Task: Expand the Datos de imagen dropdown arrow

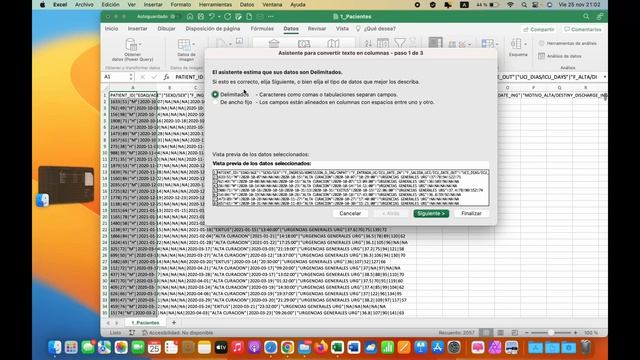Action: pyautogui.click(x=193, y=44)
